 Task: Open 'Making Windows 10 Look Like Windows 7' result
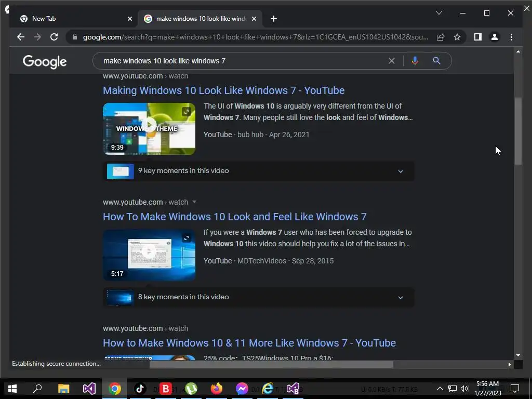(223, 90)
